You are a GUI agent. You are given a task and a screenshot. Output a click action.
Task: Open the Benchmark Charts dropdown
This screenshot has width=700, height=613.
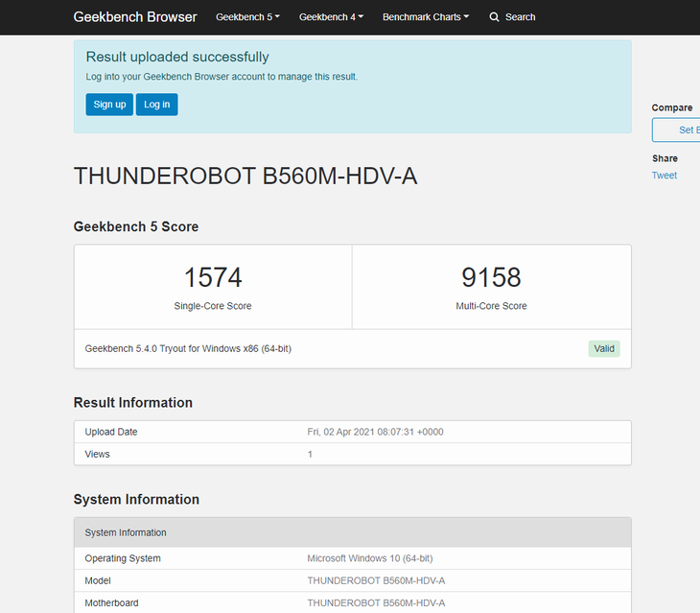click(426, 17)
